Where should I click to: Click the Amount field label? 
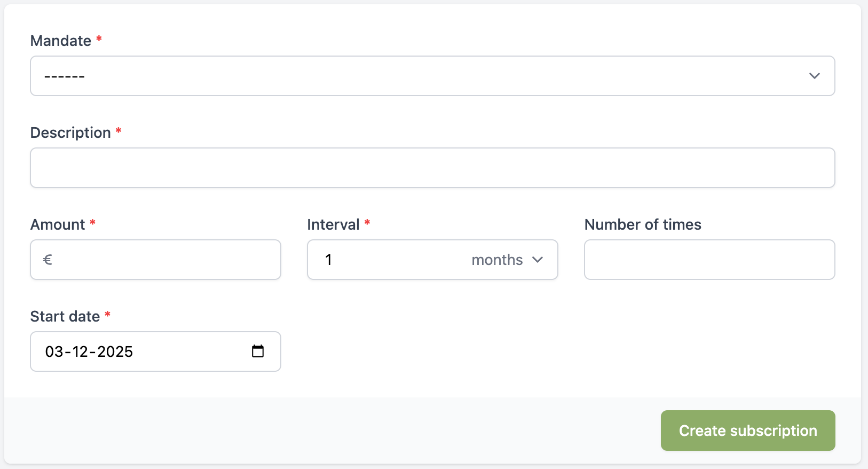coord(58,224)
